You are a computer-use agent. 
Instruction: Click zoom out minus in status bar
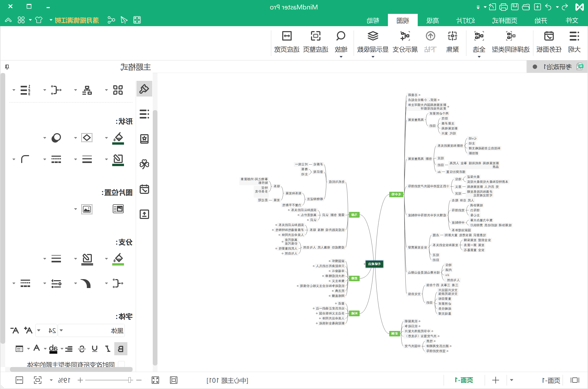(139, 380)
